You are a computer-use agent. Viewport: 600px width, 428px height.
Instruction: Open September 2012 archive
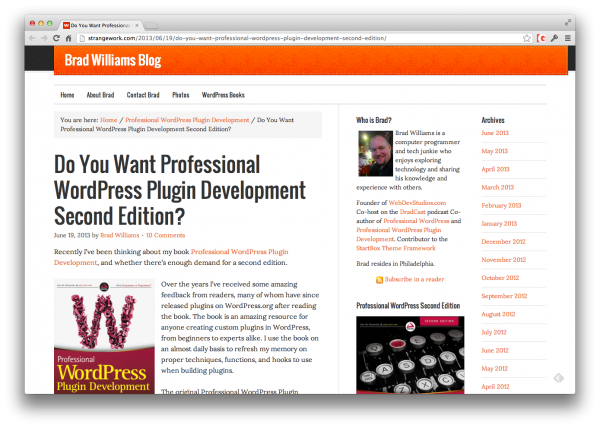504,296
